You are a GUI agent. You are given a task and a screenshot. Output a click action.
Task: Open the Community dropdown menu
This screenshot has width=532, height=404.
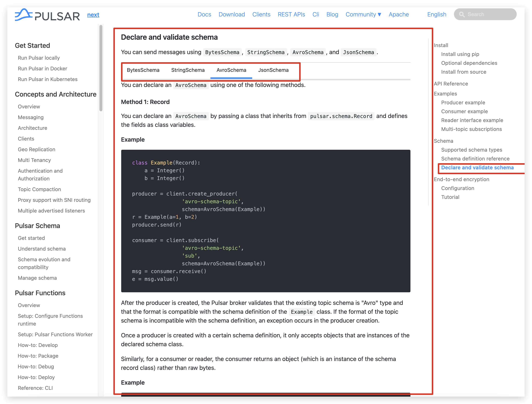point(363,14)
